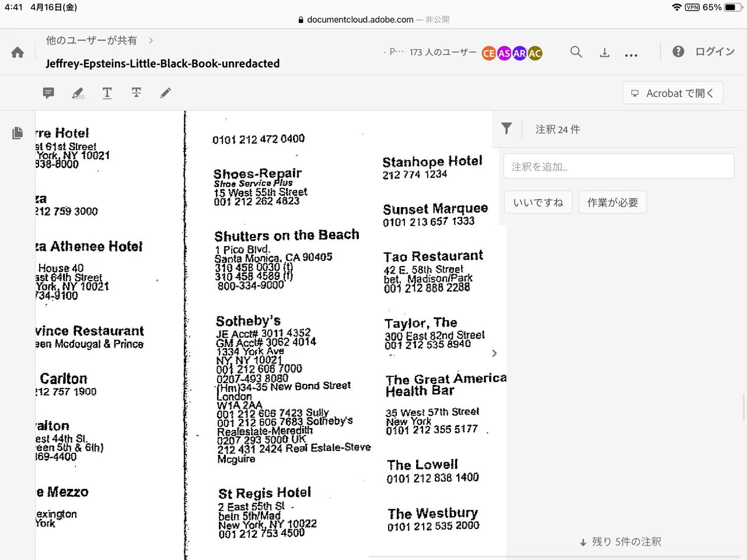The height and width of the screenshot is (560, 747).
Task: Click the CE user avatar
Action: tap(489, 53)
